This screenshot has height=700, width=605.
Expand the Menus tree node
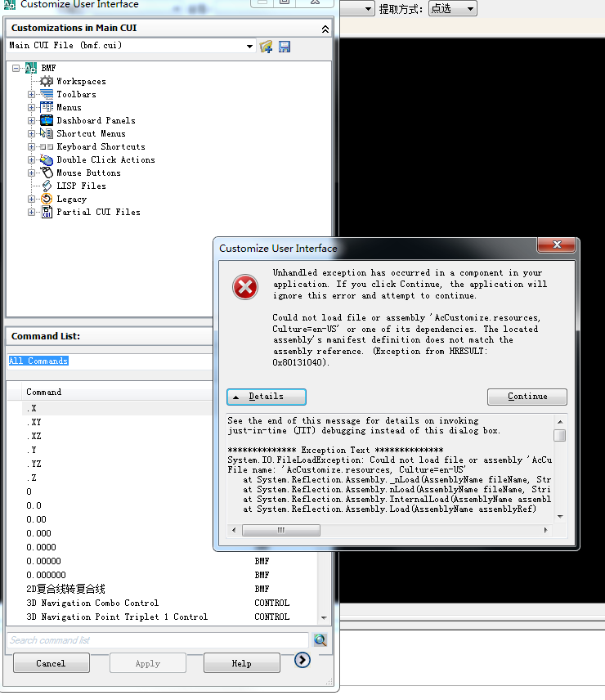click(x=32, y=107)
